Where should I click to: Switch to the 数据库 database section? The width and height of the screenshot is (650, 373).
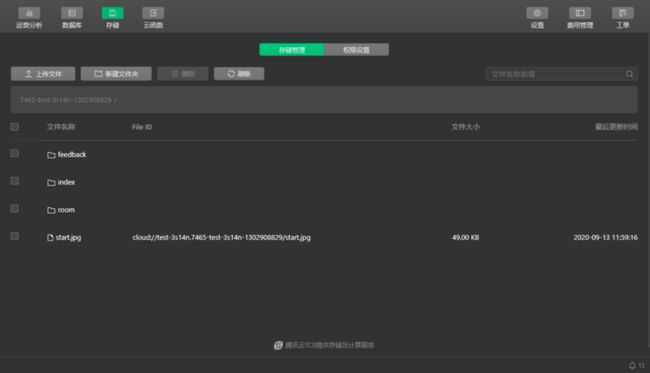(x=72, y=18)
